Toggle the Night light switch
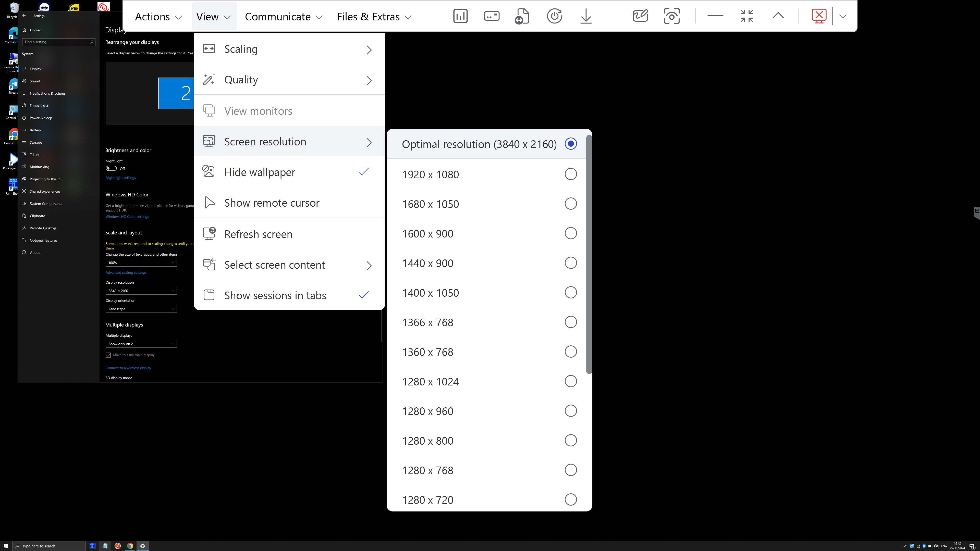This screenshot has height=551, width=980. (111, 168)
